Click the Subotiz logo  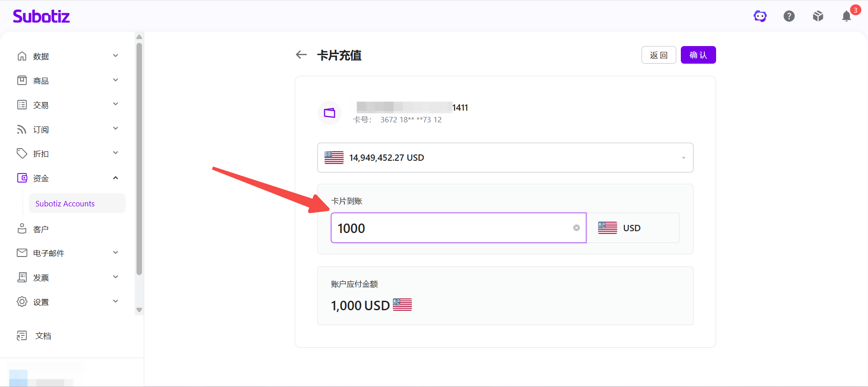pyautogui.click(x=41, y=16)
